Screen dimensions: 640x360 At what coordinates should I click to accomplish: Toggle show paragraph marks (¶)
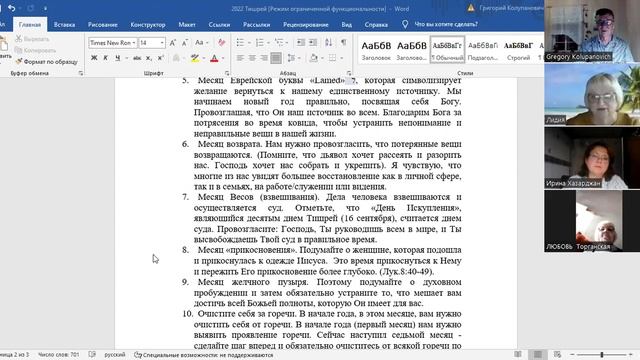click(x=344, y=42)
